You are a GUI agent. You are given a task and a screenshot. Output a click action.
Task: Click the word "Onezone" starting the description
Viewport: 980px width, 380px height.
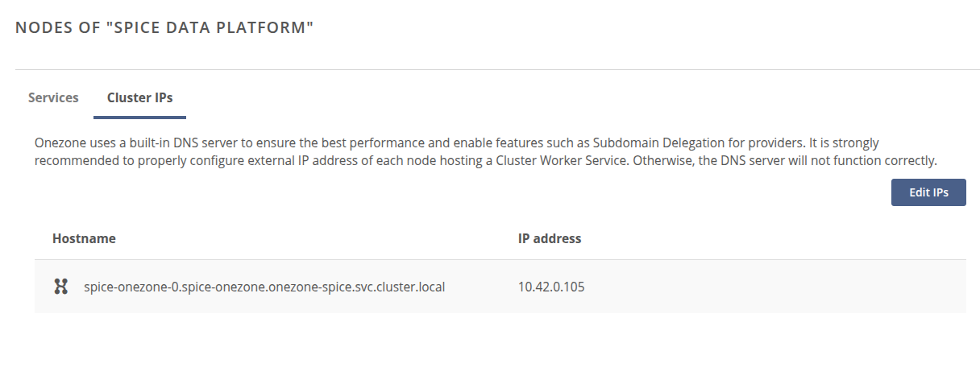59,143
